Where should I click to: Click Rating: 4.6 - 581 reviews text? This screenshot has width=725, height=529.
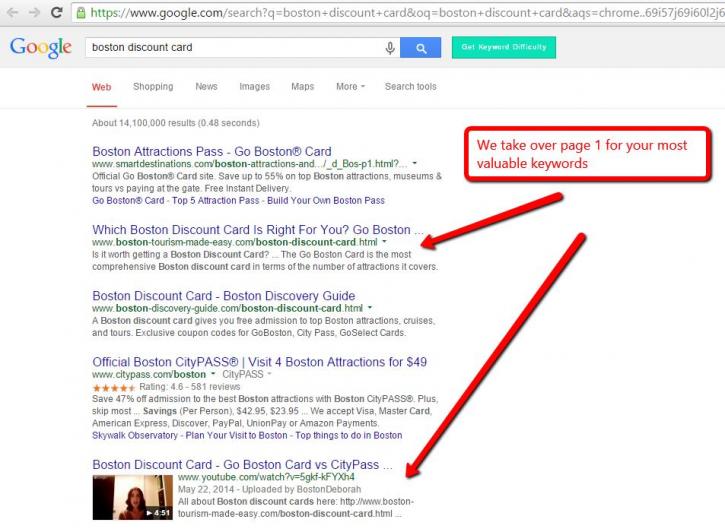(x=190, y=387)
